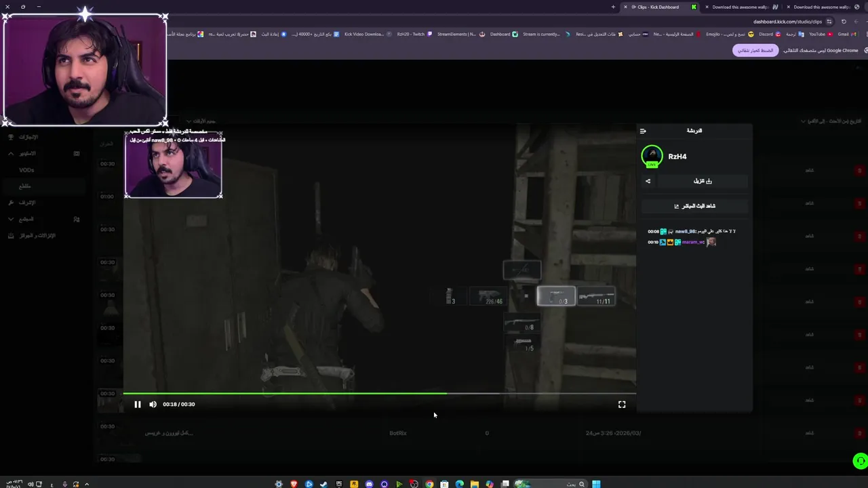Click chat username new8_98
The width and height of the screenshot is (868, 488).
pyautogui.click(x=686, y=231)
